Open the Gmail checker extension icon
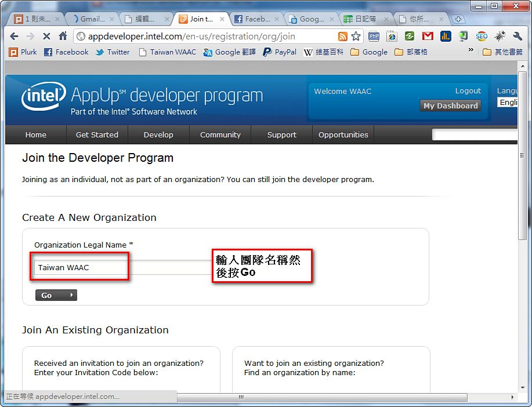Viewport: 532px width, 407px height. pos(428,36)
